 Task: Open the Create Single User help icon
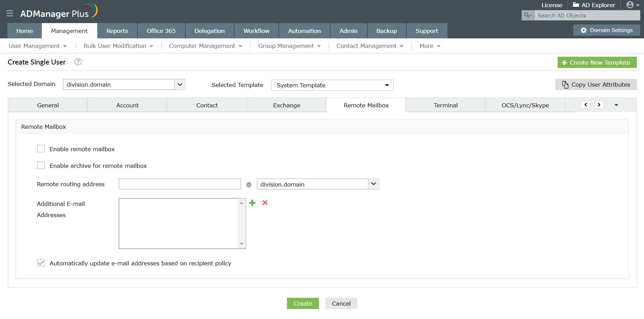(78, 62)
